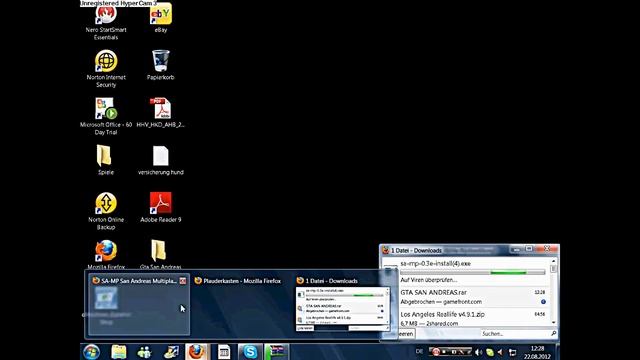The height and width of the screenshot is (360, 640).
Task: Click the 12:28 timestamp of GTA SAN ANDREAS.rar
Action: click(x=540, y=292)
